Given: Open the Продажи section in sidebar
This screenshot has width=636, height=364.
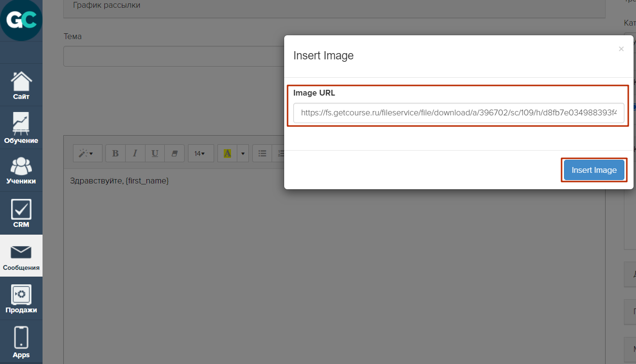Looking at the screenshot, I should (x=21, y=298).
